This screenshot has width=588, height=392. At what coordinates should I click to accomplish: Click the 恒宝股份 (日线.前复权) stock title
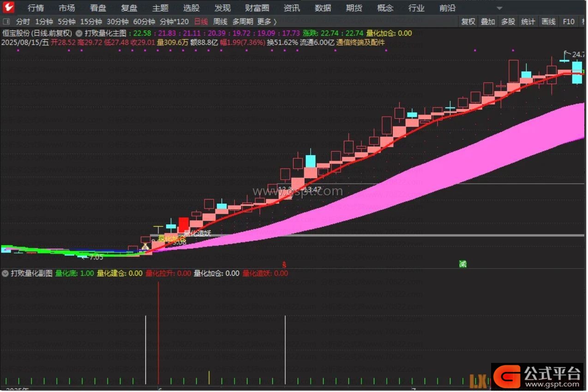pos(38,33)
